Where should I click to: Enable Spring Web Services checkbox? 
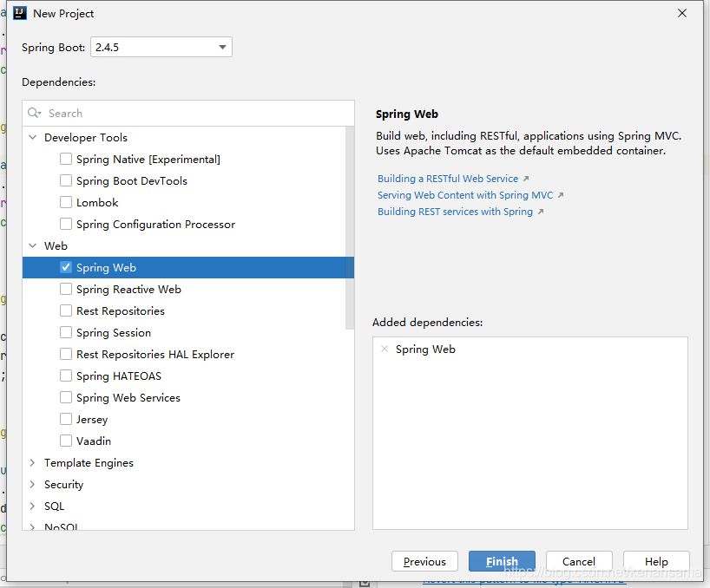[66, 397]
